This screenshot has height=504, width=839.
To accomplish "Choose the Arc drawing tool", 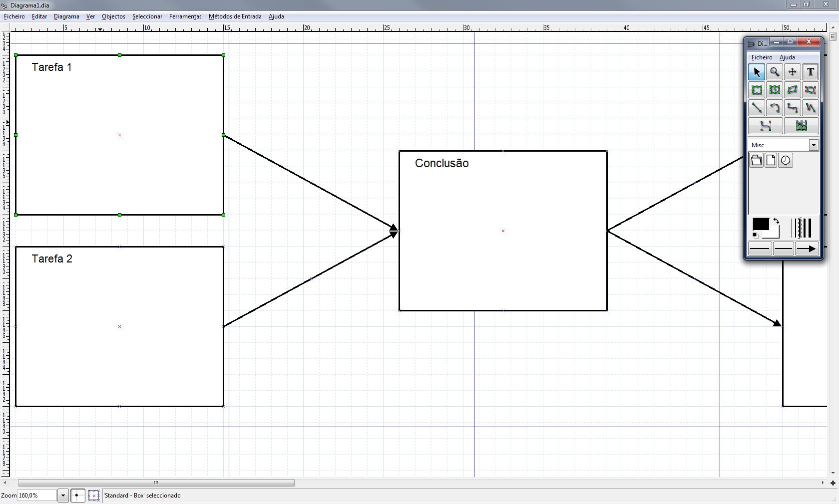I will point(775,108).
